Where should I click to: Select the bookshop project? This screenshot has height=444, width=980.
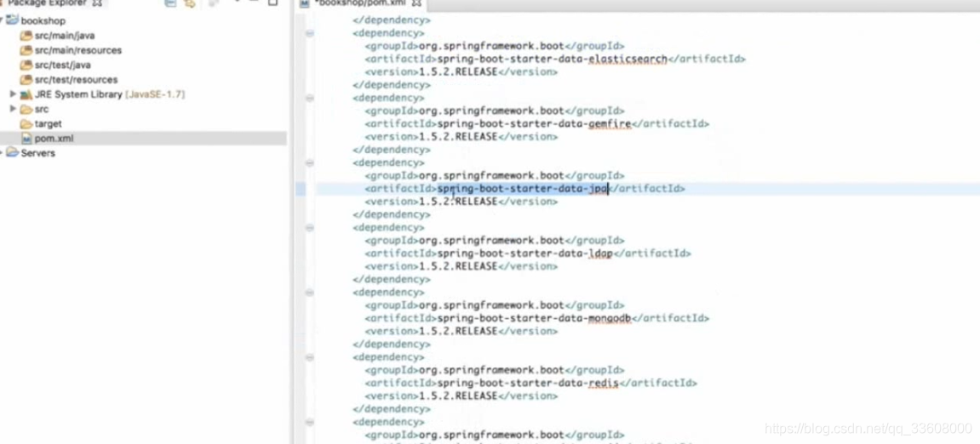(x=43, y=20)
